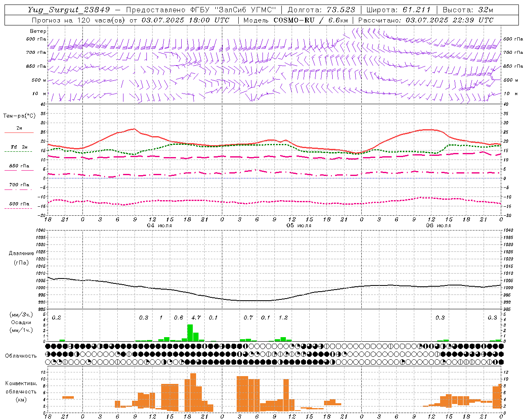The width and height of the screenshot is (525, 420).
Task: Click the 'Ветер' wind panel label
Action: click(38, 31)
